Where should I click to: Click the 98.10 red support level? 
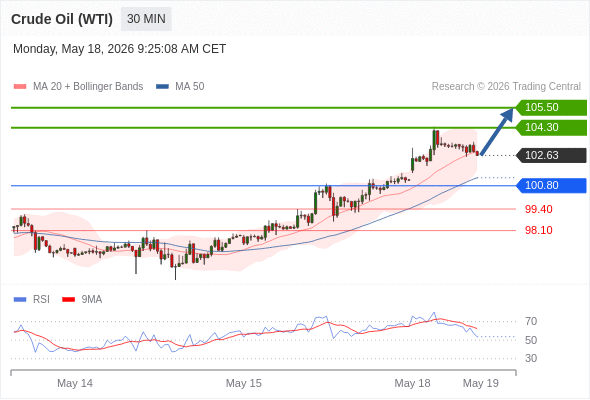click(538, 230)
